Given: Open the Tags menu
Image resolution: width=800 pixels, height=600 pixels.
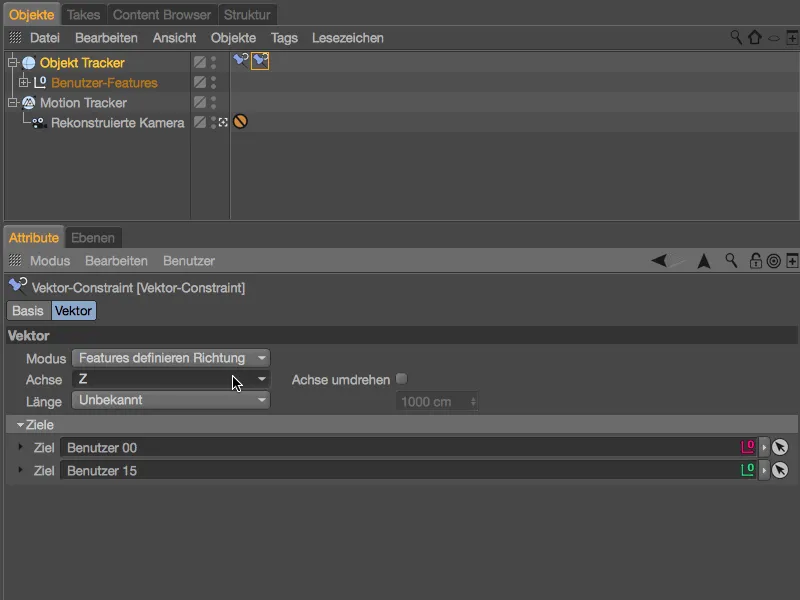Looking at the screenshot, I should pos(284,38).
